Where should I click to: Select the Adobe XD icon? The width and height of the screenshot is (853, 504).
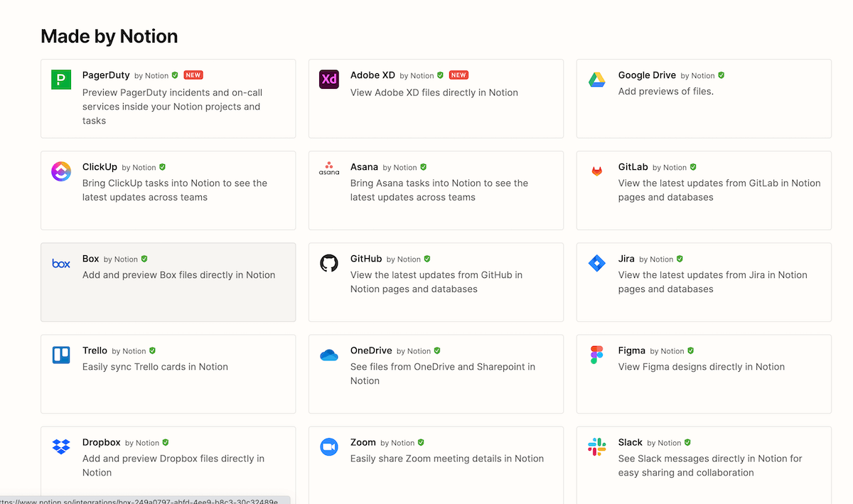pos(328,80)
